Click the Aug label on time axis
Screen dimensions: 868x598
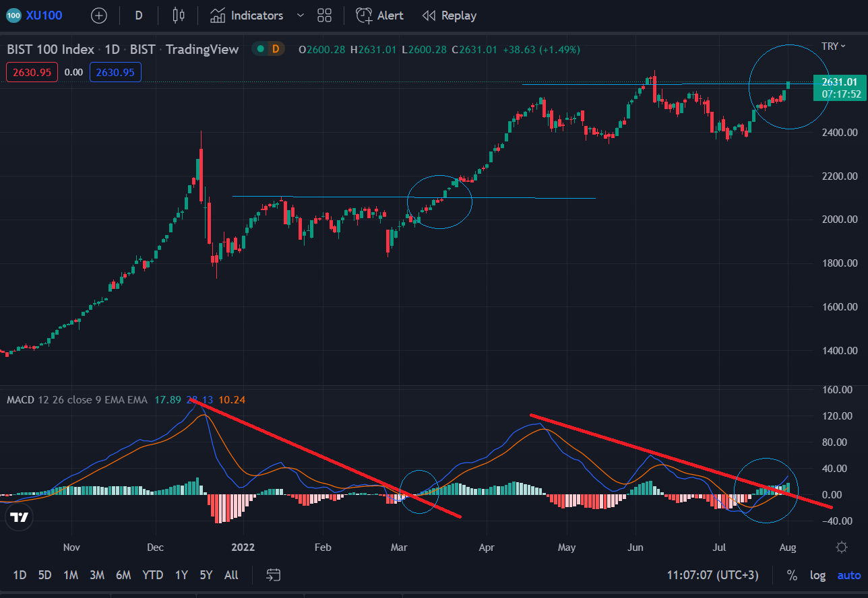[788, 547]
